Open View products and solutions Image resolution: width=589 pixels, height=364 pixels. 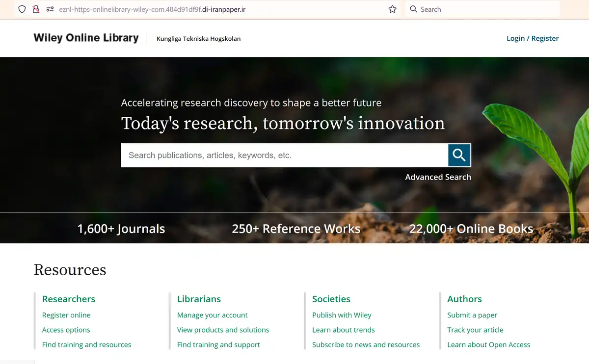coord(223,330)
